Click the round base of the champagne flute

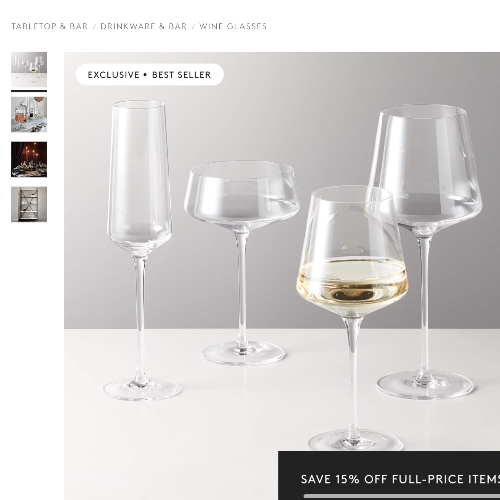point(142,389)
